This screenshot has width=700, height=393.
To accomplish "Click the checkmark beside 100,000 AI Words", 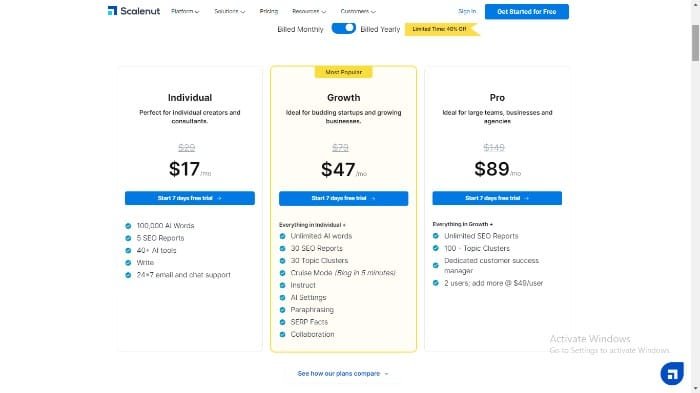I will 129,226.
